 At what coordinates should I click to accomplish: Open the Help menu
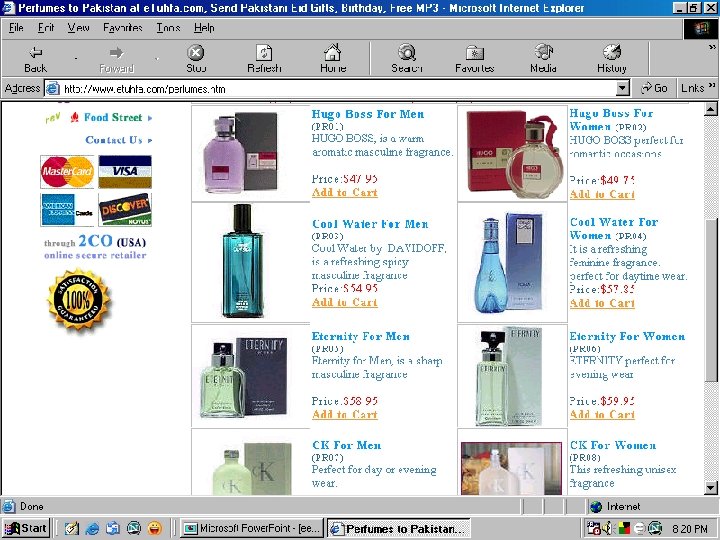[204, 28]
